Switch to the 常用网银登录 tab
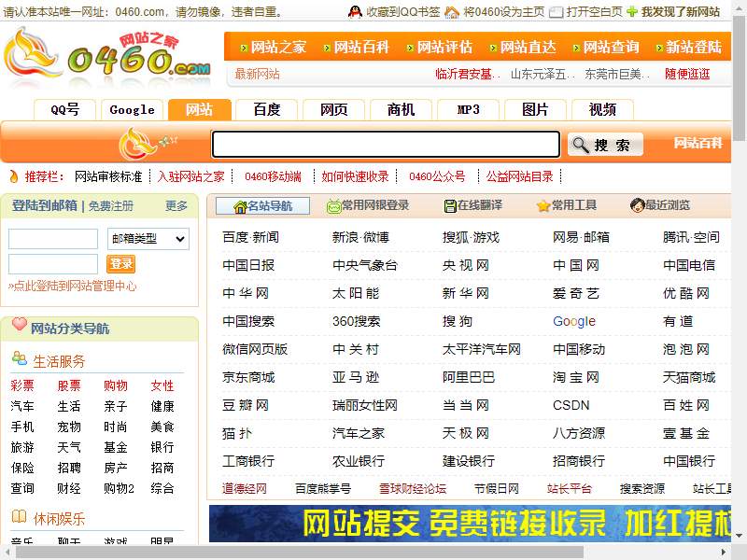Viewport: 747px width, 560px height. click(368, 205)
